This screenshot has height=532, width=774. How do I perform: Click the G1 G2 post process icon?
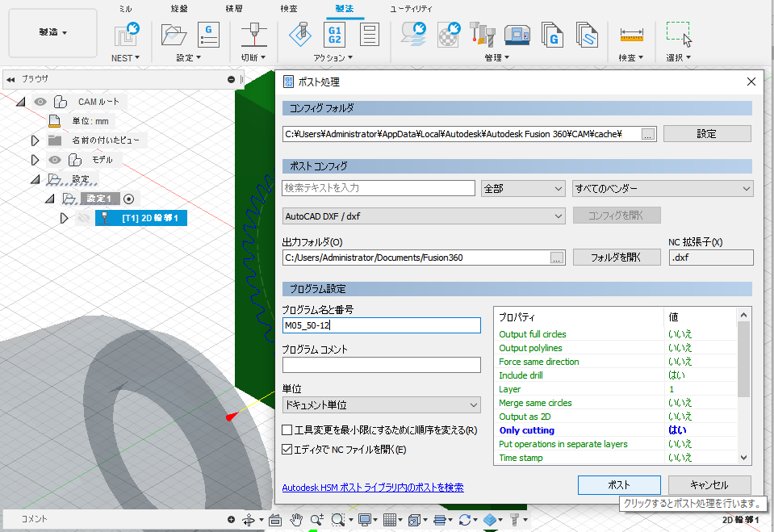334,35
